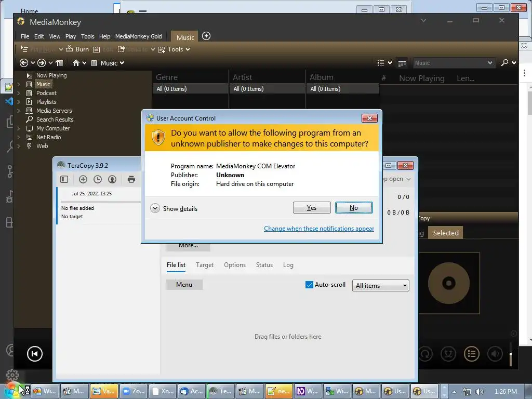Expand the My Computer tree node
Screen dimensions: 532x399
pyautogui.click(x=19, y=128)
